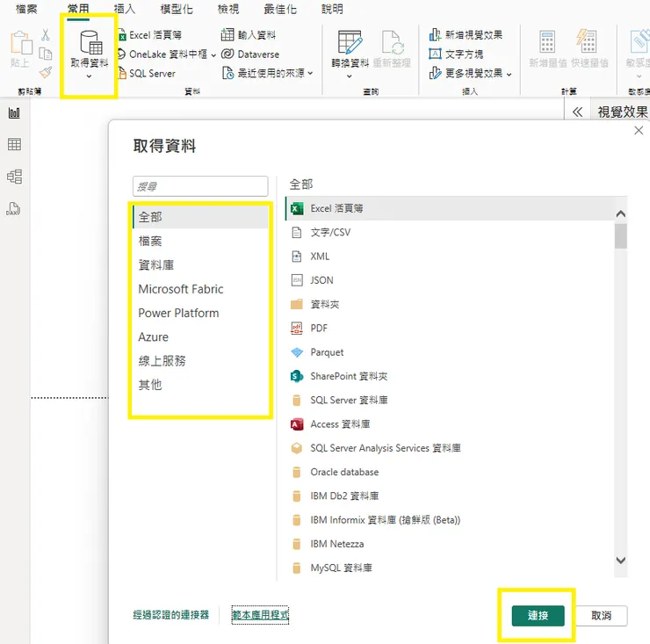
Task: Click the 新增量值 ribbon icon
Action: point(547,42)
